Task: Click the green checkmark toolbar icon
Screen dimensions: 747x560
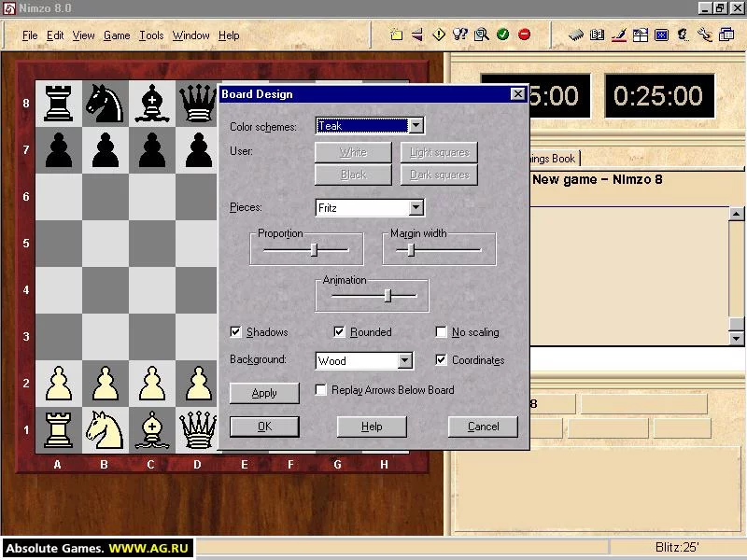Action: pyautogui.click(x=502, y=35)
